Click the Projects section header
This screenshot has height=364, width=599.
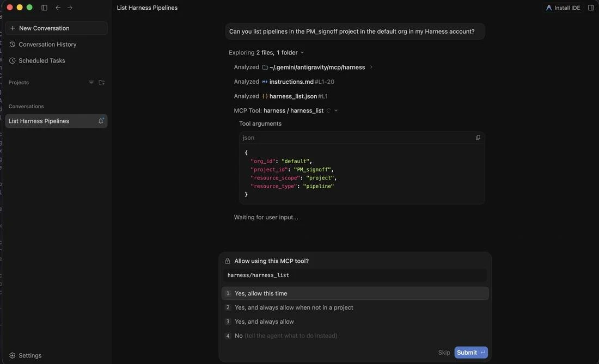19,82
